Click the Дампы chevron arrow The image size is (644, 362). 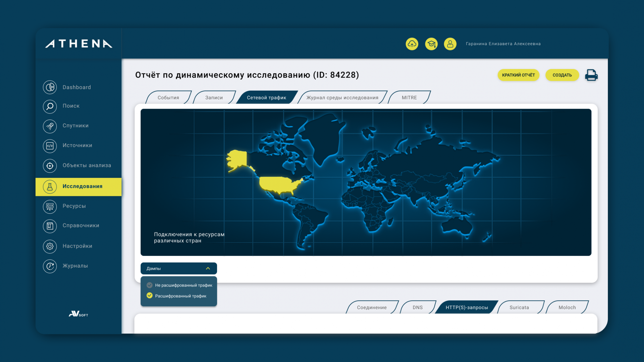tap(208, 269)
